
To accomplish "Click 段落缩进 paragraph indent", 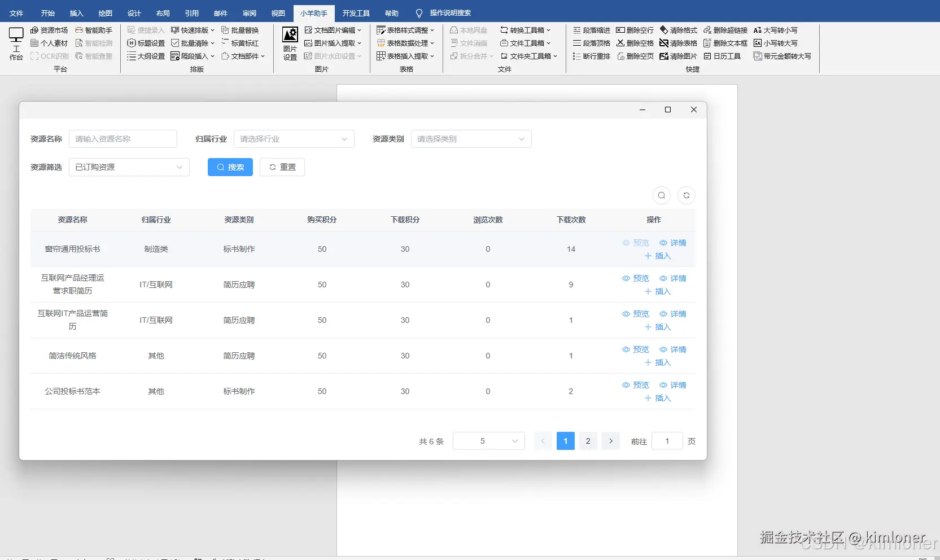I will 592,30.
